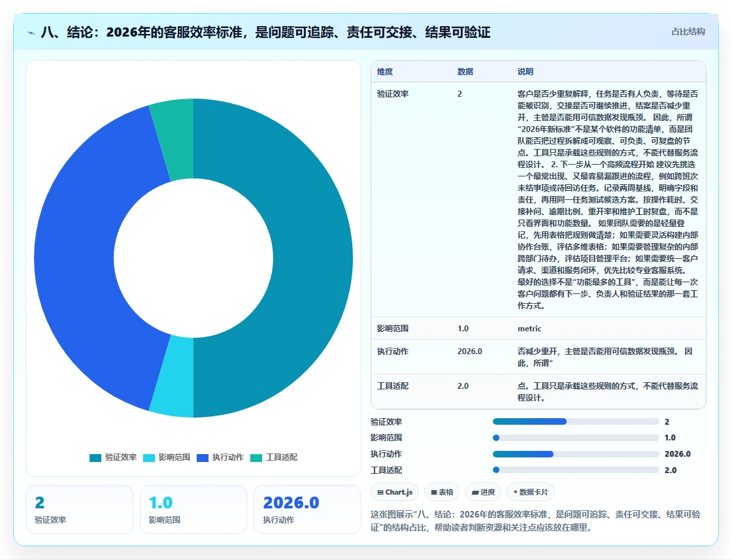The width and height of the screenshot is (732, 560).
Task: Click the 验证效率 progress bar
Action: [576, 421]
